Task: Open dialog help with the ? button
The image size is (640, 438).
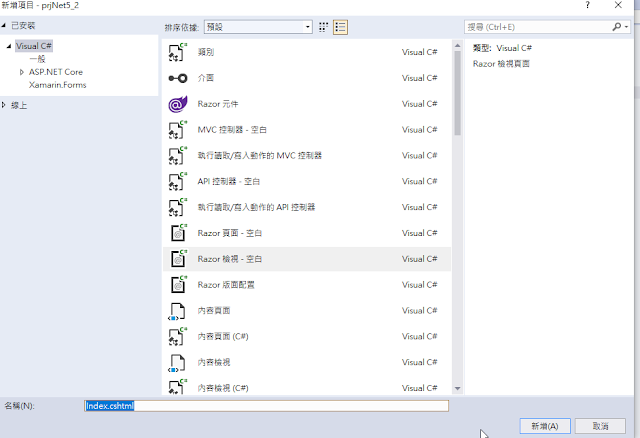Action: pyautogui.click(x=587, y=5)
